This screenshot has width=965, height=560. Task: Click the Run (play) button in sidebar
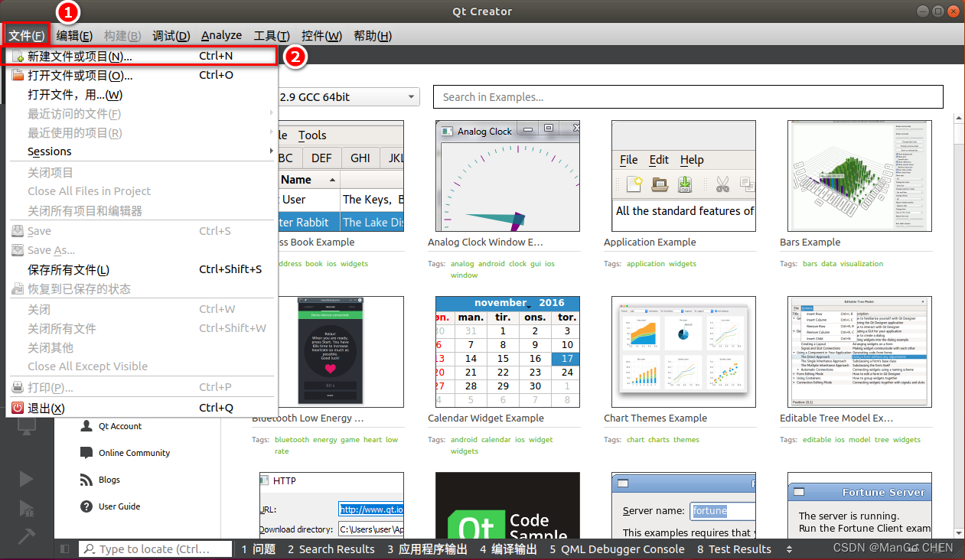[x=26, y=479]
